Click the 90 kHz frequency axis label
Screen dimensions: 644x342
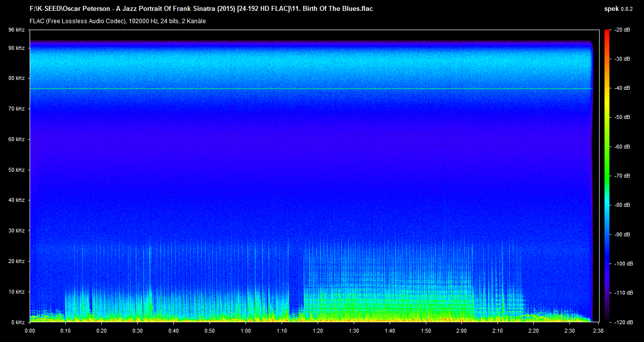(x=16, y=48)
